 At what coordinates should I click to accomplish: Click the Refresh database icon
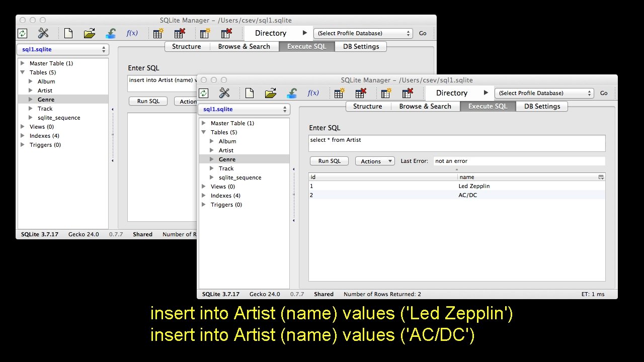pos(203,93)
